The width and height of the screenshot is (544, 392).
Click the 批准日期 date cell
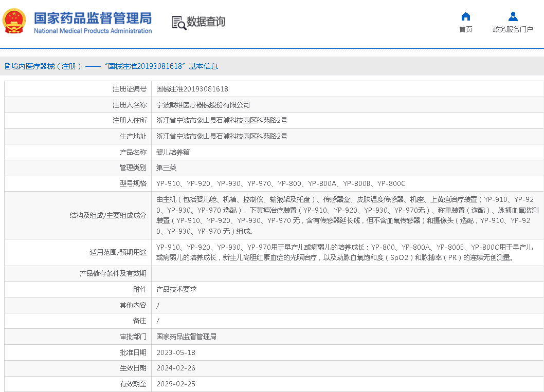click(x=175, y=352)
